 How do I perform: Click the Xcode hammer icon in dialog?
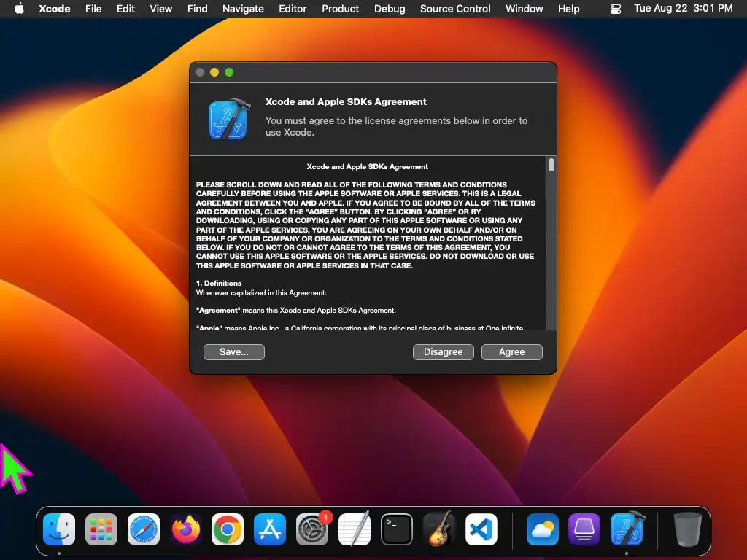coord(229,120)
